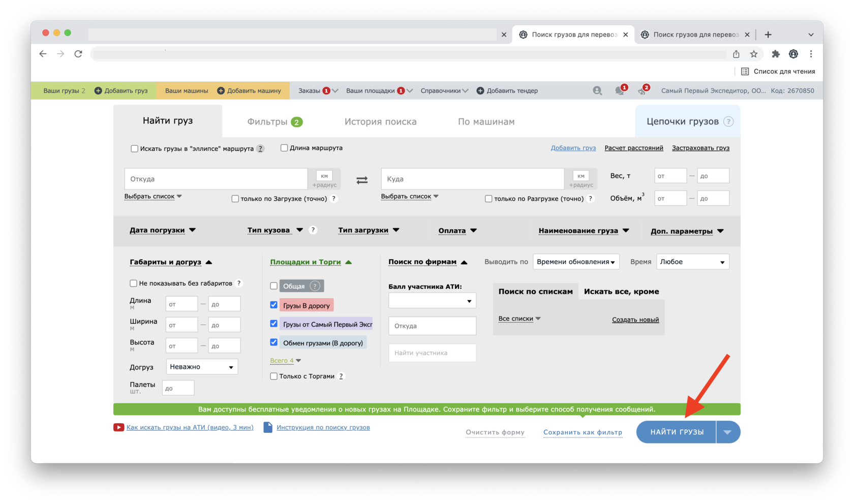Switch to the "По машинам" tab

(x=486, y=121)
